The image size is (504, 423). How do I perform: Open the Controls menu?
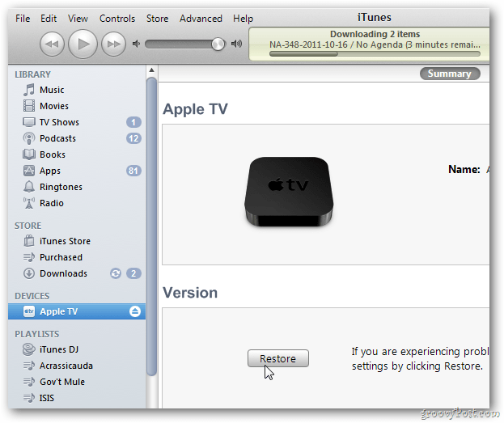pos(117,19)
